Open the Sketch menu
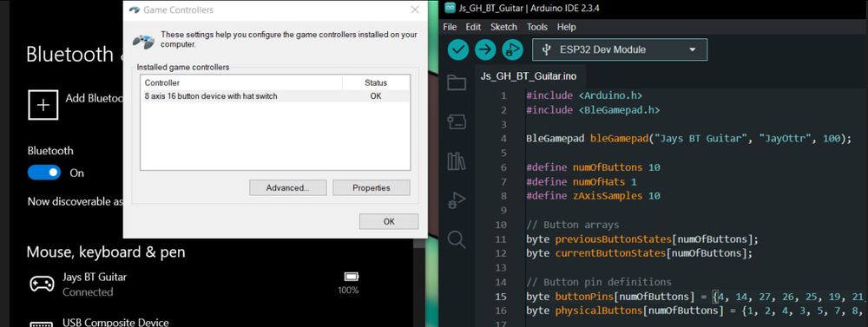 click(503, 27)
